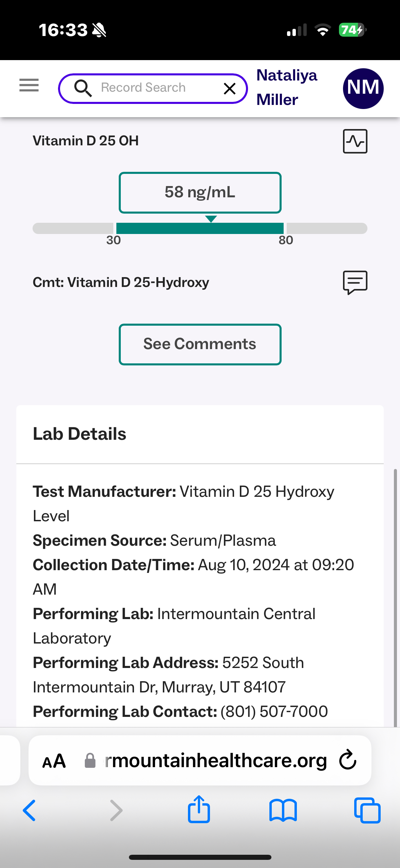
Task: Click the Record Search magnifier icon
Action: 83,88
